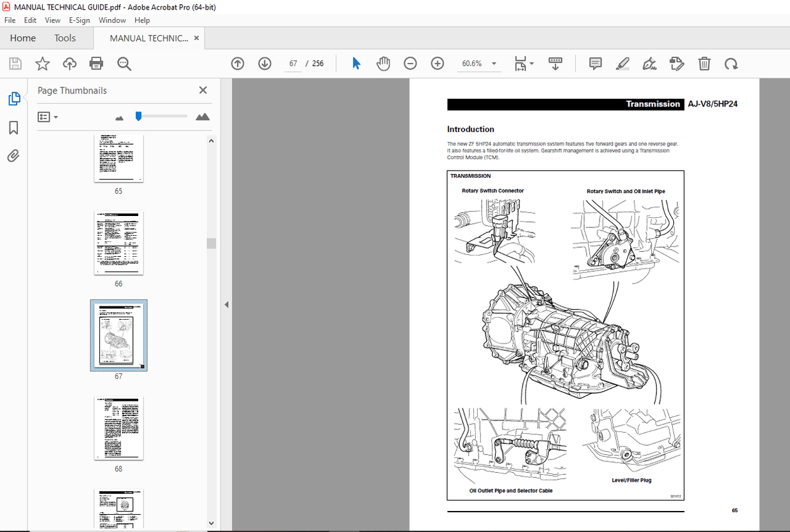Image resolution: width=790 pixels, height=532 pixels.
Task: Zoom in using the plus icon
Action: (437, 63)
